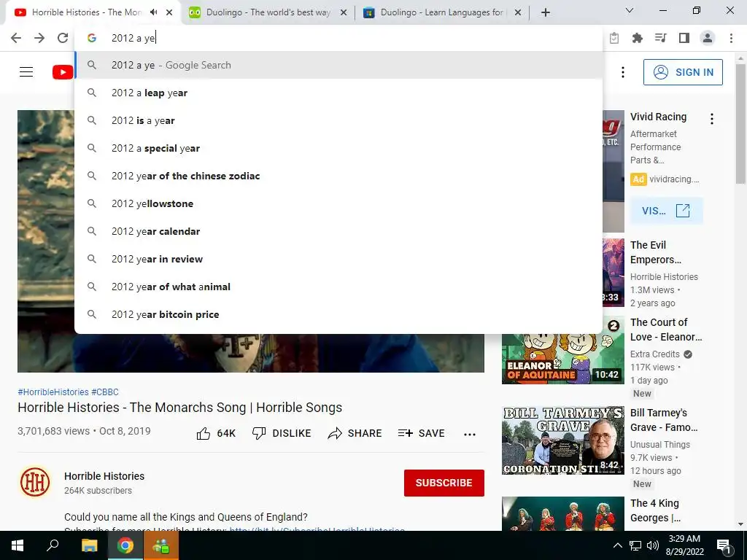Screen dimensions: 747x560
Task: Choose '2012 year calendar' suggestion
Action: click(x=338, y=231)
